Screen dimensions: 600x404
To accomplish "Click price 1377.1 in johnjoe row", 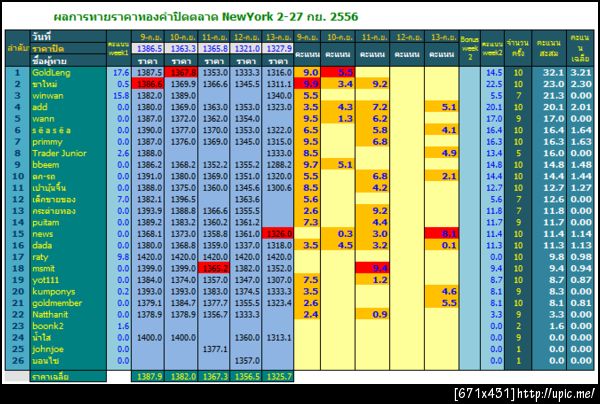I will pos(214,349).
